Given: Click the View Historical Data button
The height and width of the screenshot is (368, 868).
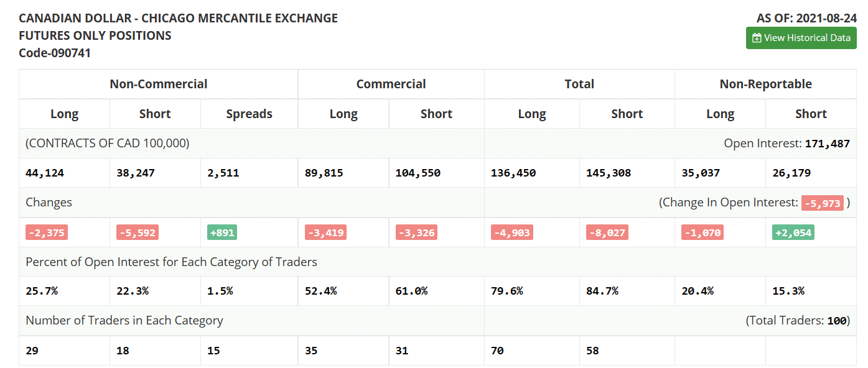Looking at the screenshot, I should pos(801,38).
